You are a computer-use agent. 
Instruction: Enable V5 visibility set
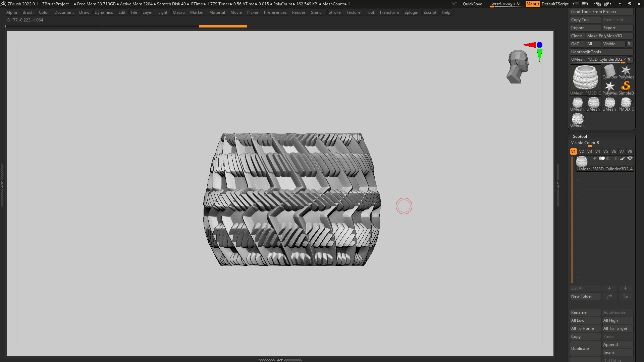coord(606,152)
